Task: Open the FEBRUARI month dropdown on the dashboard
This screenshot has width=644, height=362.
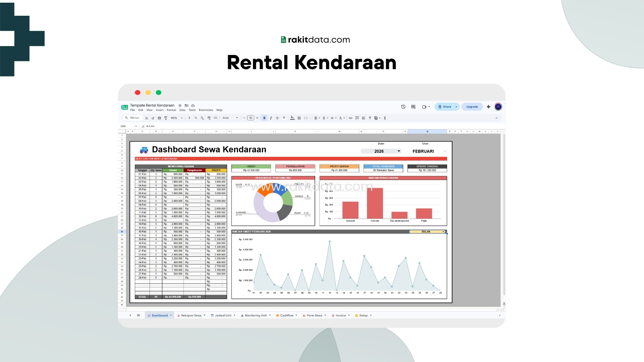Action: tap(427, 151)
